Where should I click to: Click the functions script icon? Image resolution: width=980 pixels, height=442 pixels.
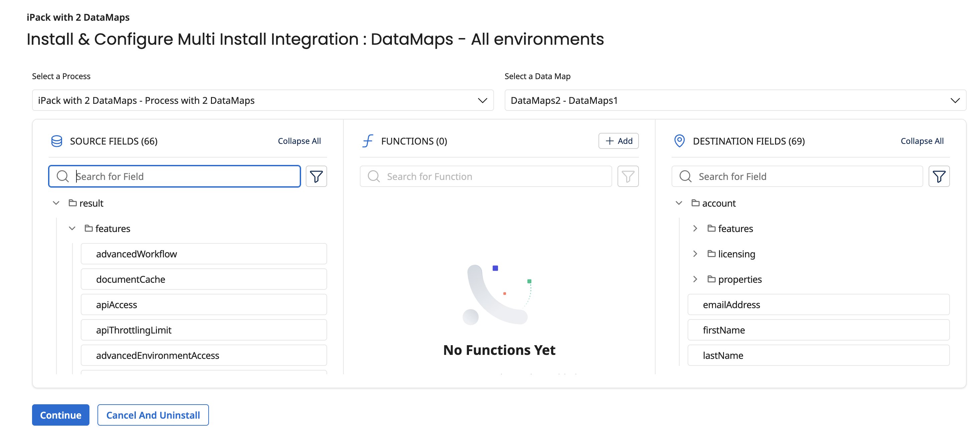[x=368, y=141]
